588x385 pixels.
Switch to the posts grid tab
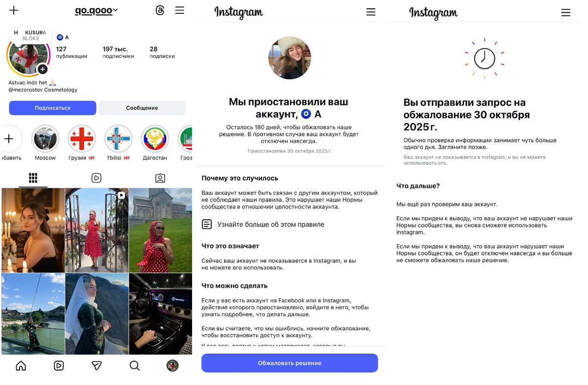click(x=33, y=178)
